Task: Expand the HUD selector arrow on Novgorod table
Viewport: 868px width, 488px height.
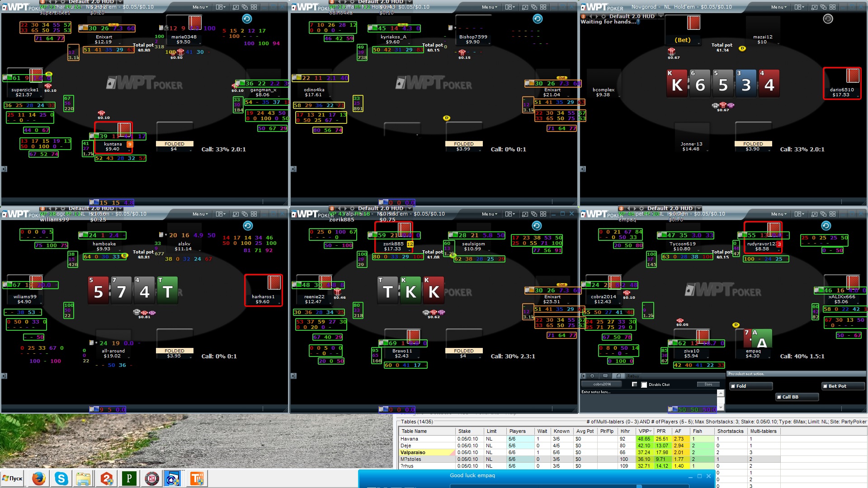Action: click(x=661, y=16)
